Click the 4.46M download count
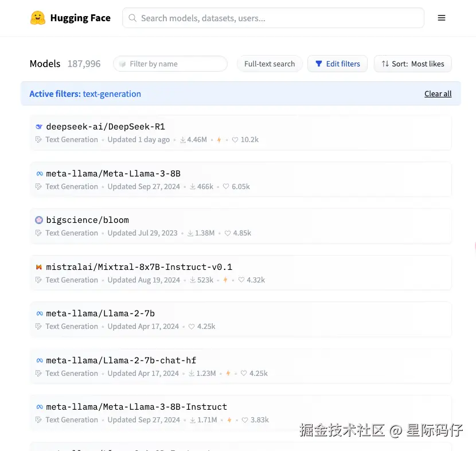The image size is (476, 451). [x=197, y=139]
